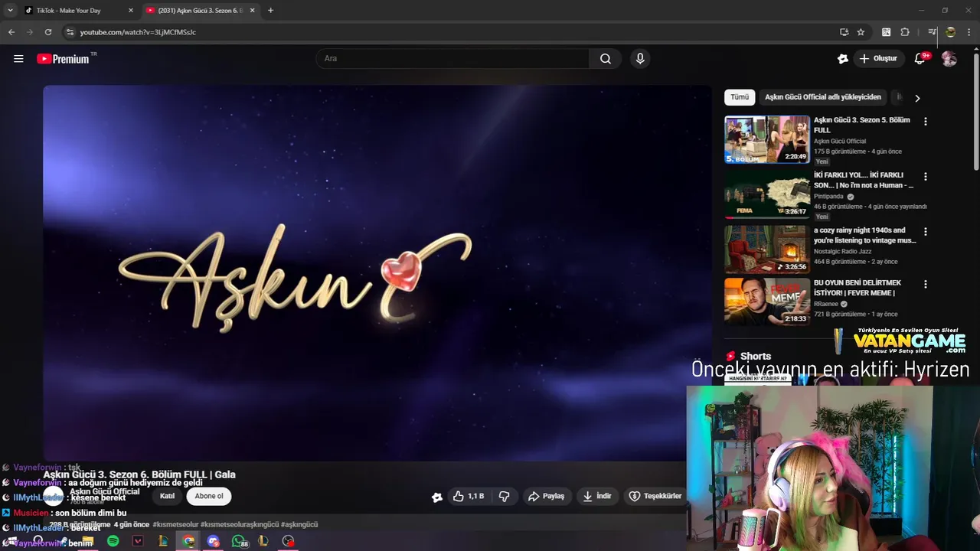Screen dimensions: 980x551
Task: Dislike the video with thumbs down
Action: pos(504,497)
